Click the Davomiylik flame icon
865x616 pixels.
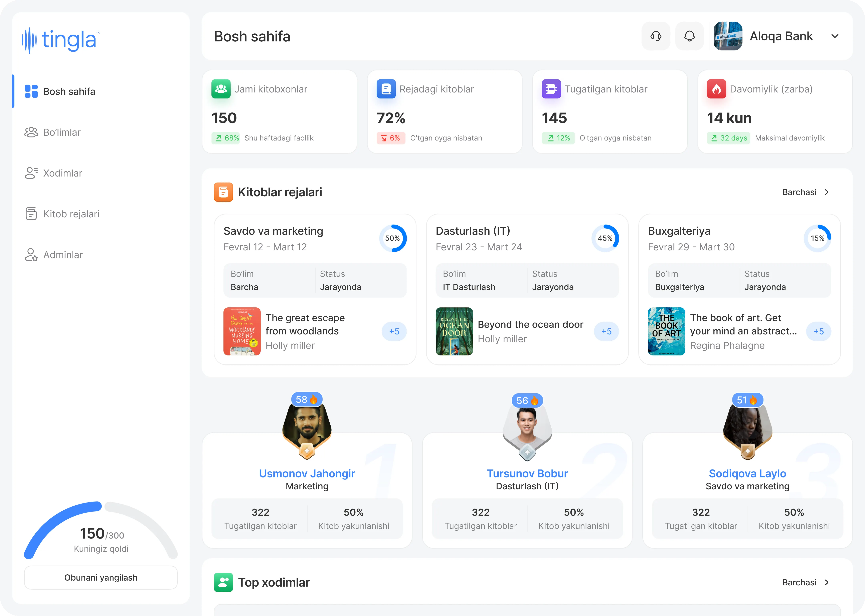716,89
